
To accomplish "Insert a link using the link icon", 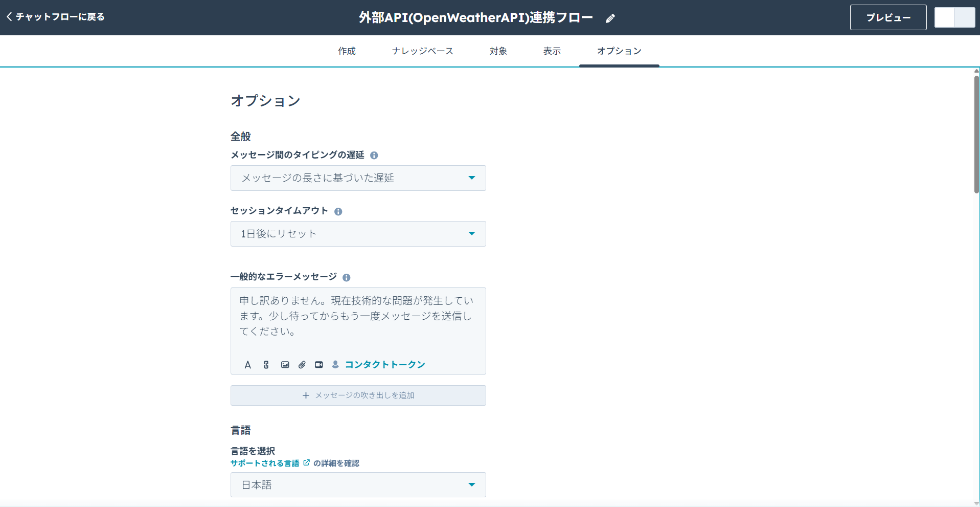I will [x=266, y=364].
